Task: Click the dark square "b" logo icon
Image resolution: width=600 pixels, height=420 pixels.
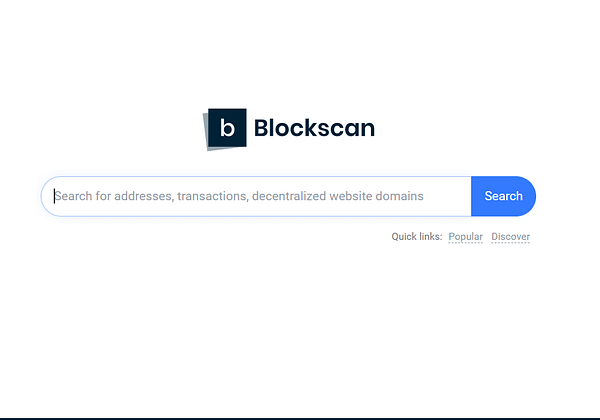Action: click(x=227, y=128)
